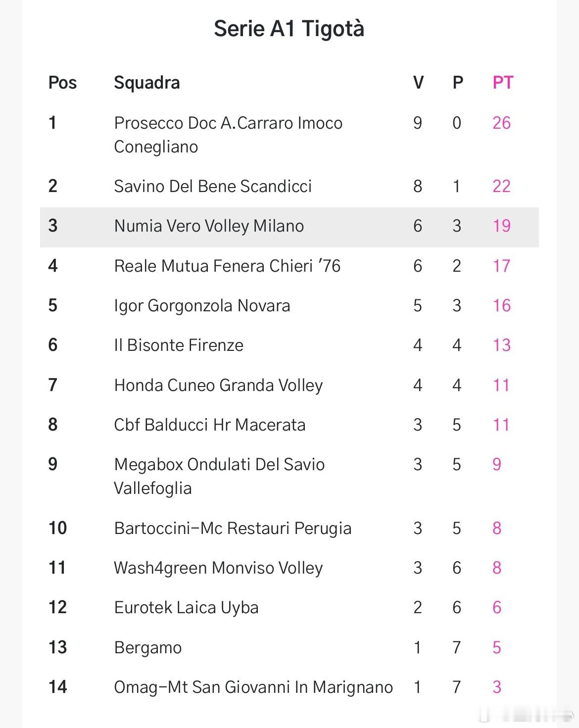Open Savino Del Bene Scandicci team
Image resolution: width=579 pixels, height=728 pixels.
coord(213,186)
